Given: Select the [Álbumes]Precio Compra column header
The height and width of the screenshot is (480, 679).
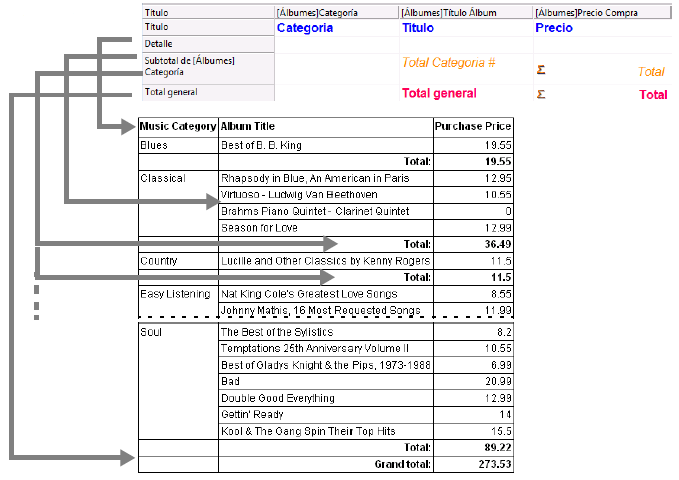Looking at the screenshot, I should [x=600, y=13].
